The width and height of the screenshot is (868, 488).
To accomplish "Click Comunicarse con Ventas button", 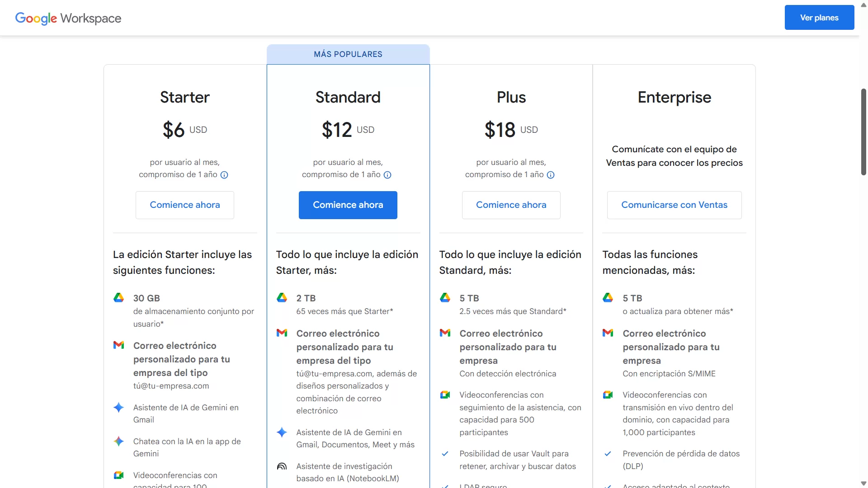I will point(674,205).
